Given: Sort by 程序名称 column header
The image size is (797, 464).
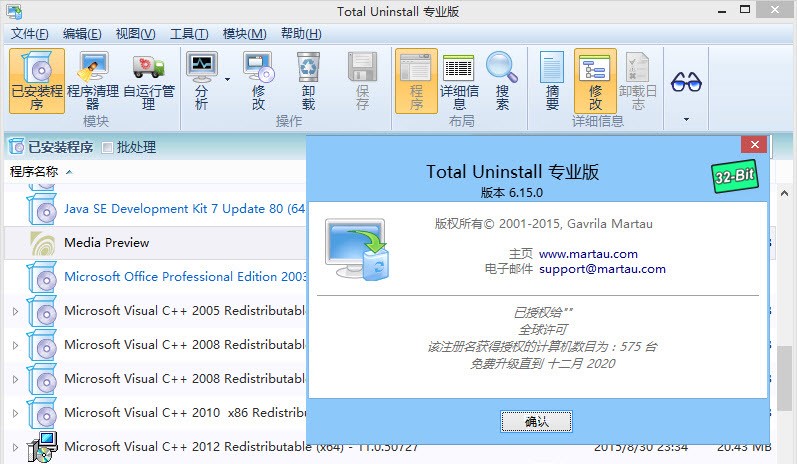Looking at the screenshot, I should [x=34, y=172].
